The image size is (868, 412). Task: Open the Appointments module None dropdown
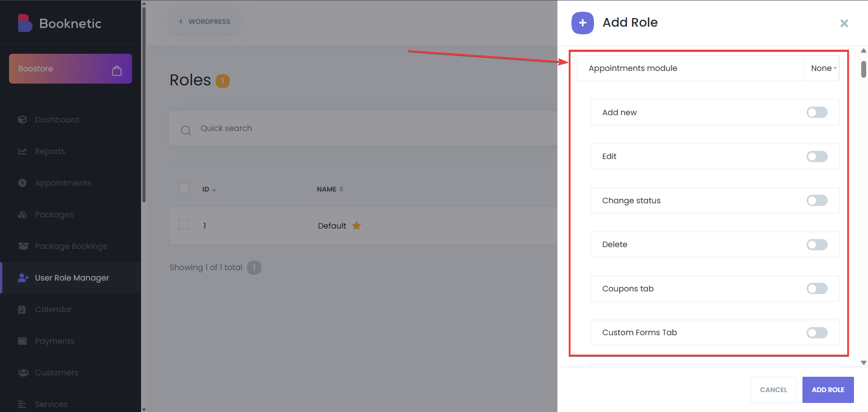[821, 68]
